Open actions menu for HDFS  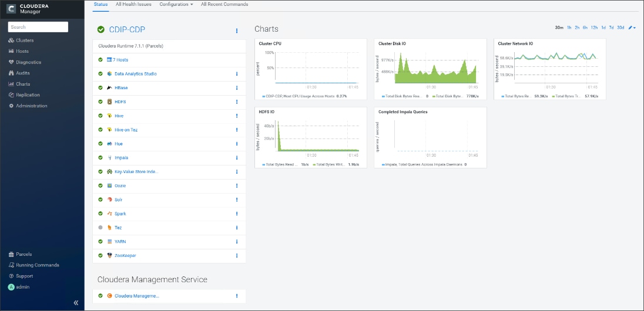pos(237,102)
